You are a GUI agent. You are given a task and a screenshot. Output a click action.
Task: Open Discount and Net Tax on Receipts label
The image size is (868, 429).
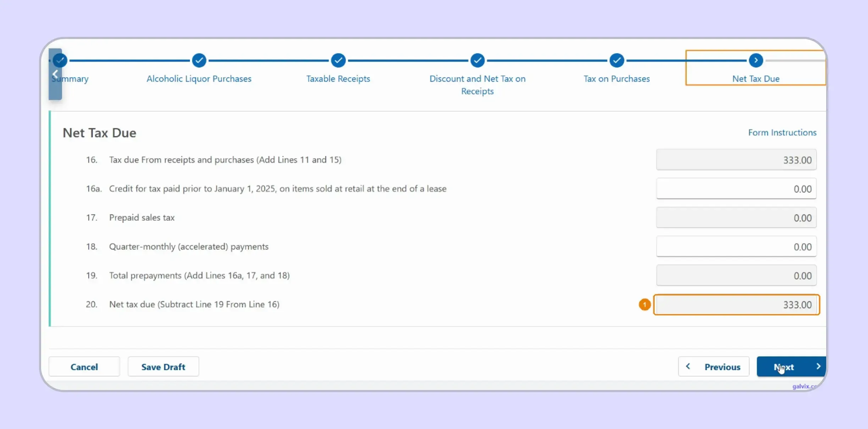[x=478, y=85]
